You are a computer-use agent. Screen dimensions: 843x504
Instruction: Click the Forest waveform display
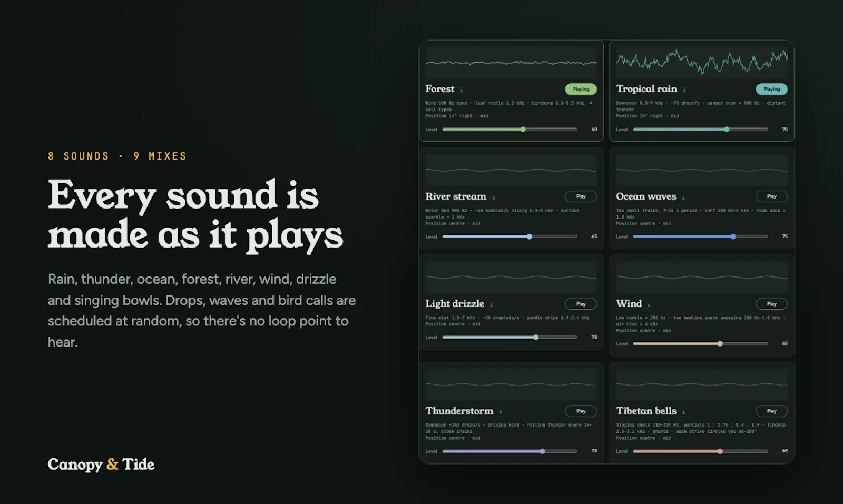511,63
